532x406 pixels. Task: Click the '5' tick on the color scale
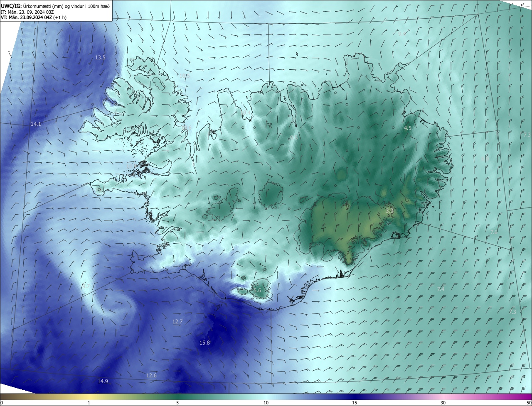tap(177, 403)
